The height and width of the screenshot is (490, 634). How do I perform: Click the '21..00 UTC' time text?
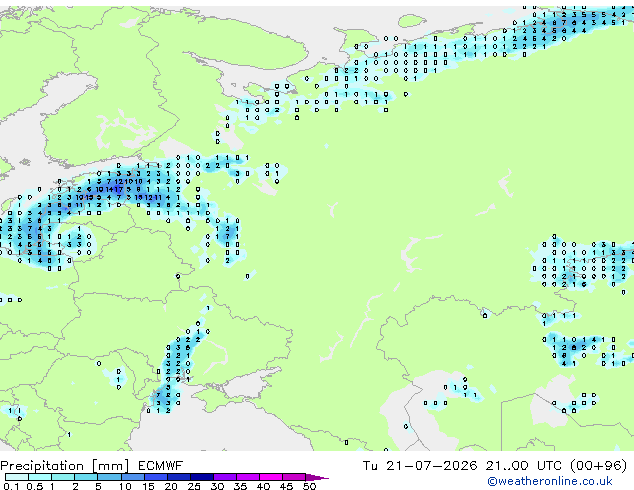524,466
